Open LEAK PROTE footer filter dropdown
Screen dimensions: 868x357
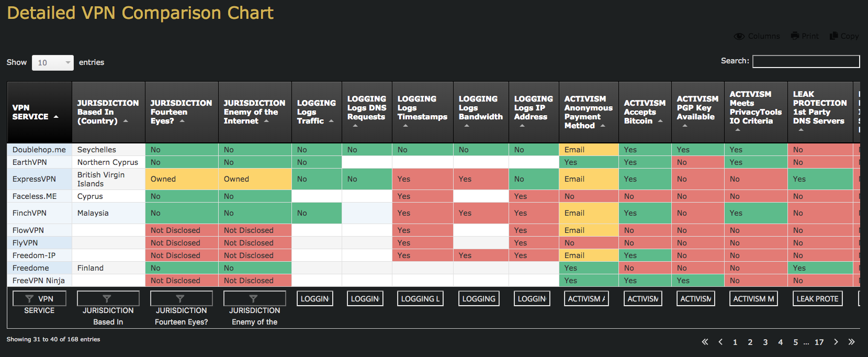[x=817, y=299]
